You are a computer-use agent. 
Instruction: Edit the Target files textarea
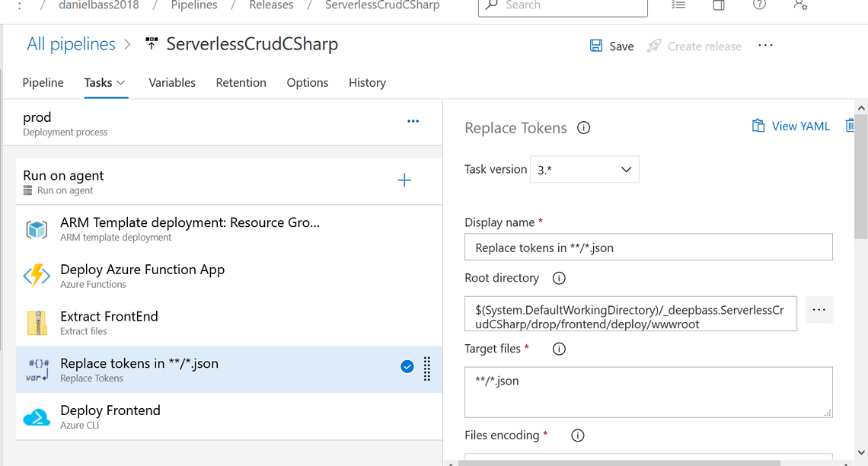[648, 392]
